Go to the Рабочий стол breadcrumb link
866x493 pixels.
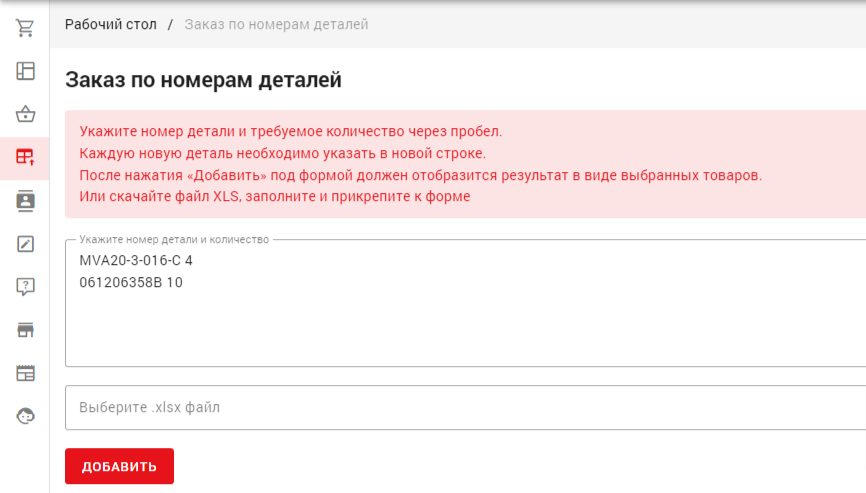point(111,24)
